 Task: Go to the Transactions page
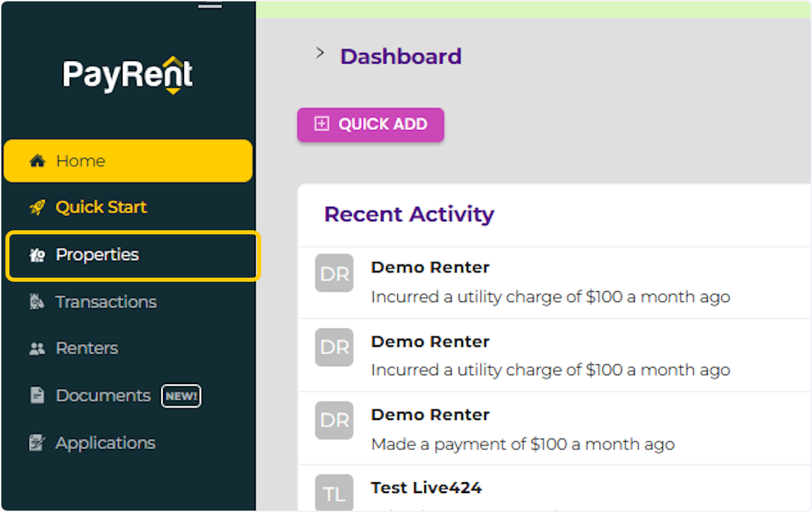[x=106, y=302]
